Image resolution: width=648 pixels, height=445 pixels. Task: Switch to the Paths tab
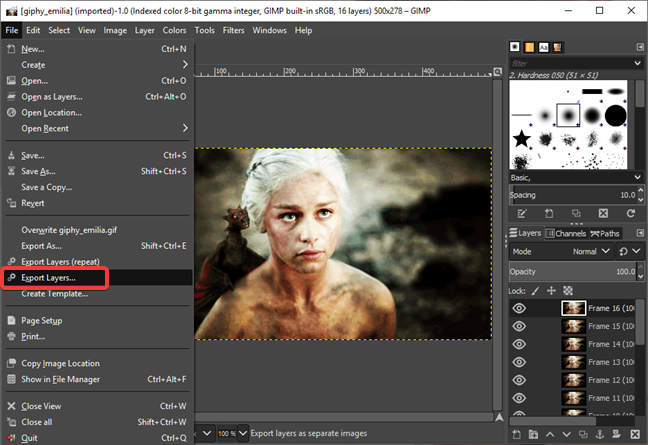[x=605, y=233]
